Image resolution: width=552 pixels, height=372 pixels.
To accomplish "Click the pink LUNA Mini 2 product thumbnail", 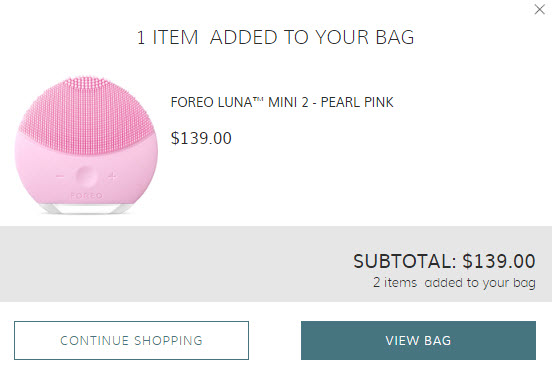I will 86,145.
